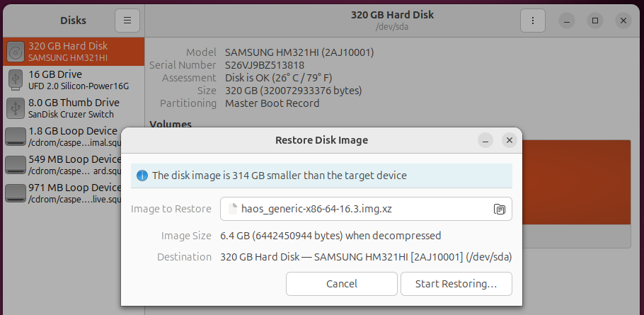Click the 549 MB Loop Device icon

[16, 164]
